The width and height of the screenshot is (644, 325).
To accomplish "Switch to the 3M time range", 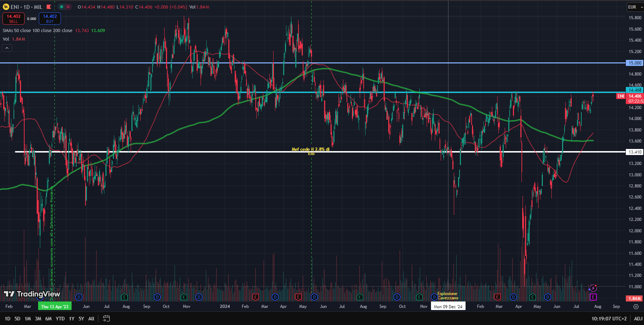I will (x=38, y=319).
